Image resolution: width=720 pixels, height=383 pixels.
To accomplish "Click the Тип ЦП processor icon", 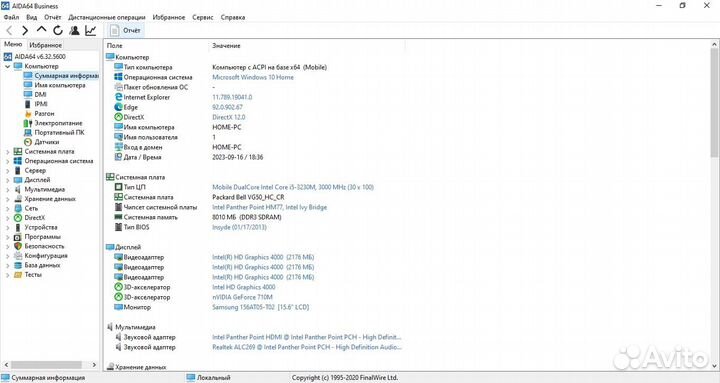I will click(118, 187).
